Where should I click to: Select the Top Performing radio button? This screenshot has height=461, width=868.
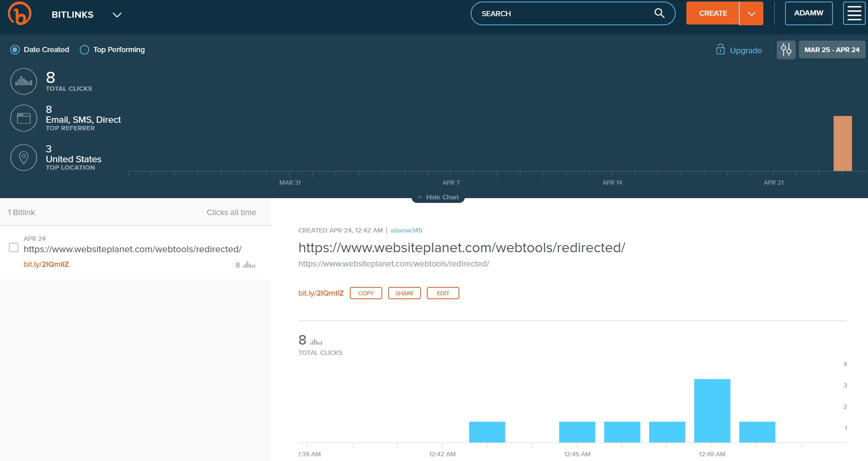point(85,50)
